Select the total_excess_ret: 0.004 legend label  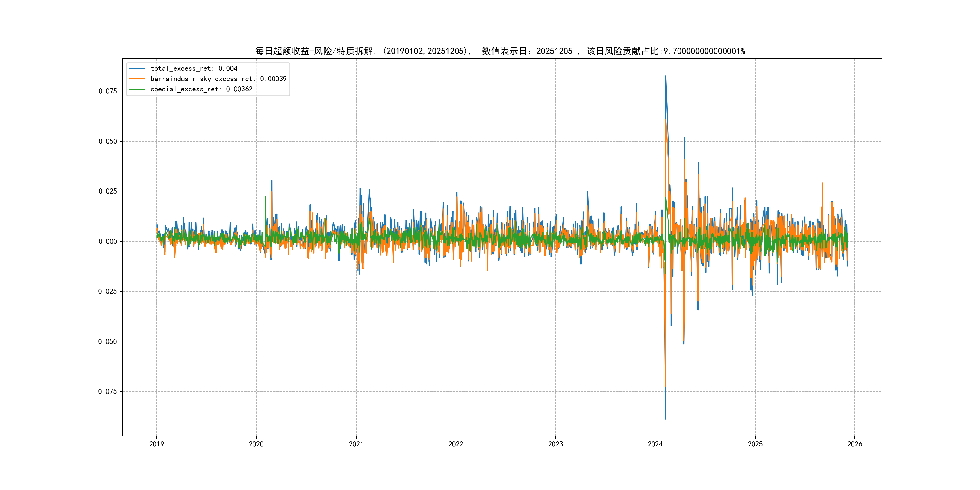pyautogui.click(x=194, y=68)
